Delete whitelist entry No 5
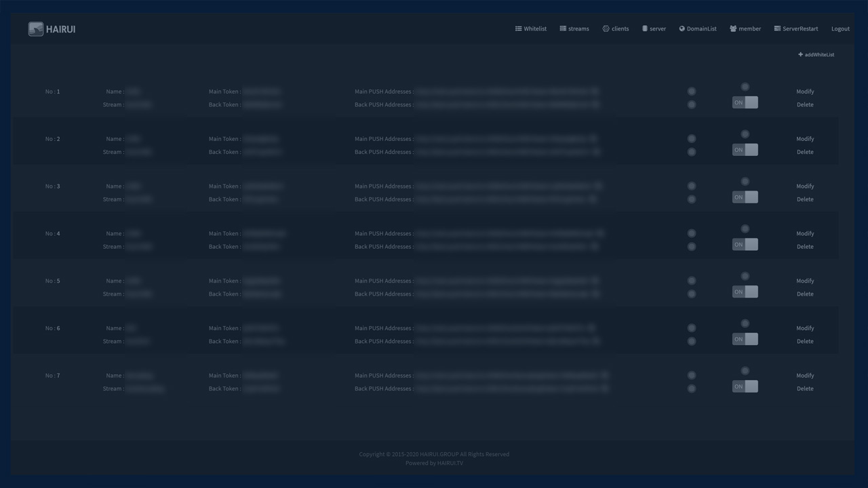Viewport: 868px width, 488px height. [805, 294]
